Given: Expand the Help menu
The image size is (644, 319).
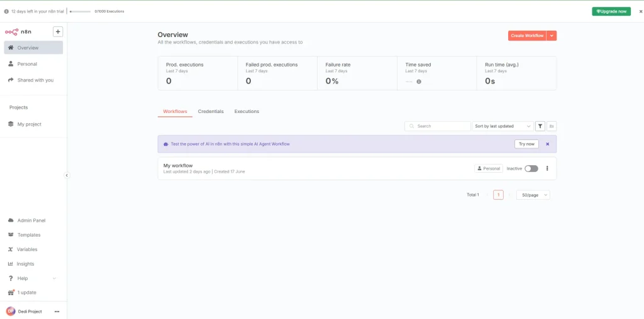Looking at the screenshot, I should (33, 278).
